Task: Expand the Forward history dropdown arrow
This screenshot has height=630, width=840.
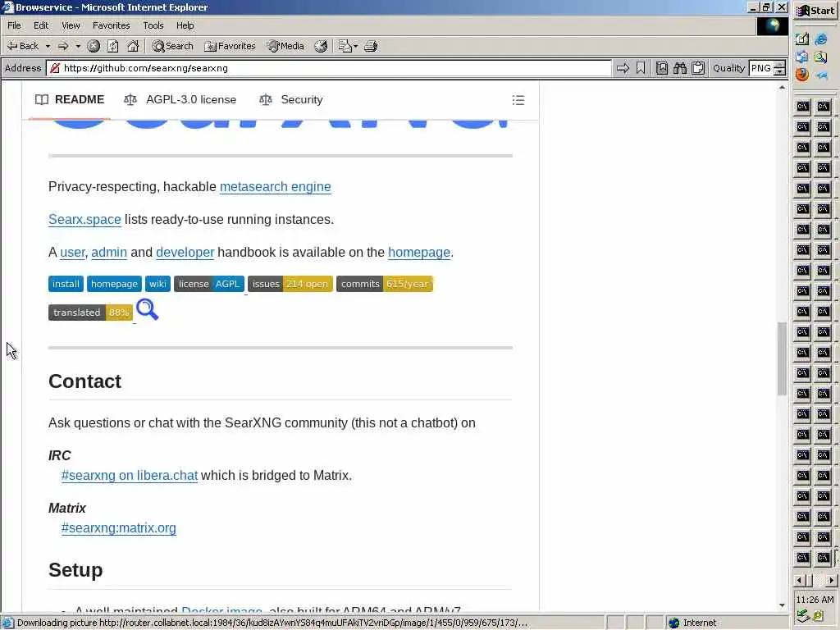Action: (x=78, y=46)
